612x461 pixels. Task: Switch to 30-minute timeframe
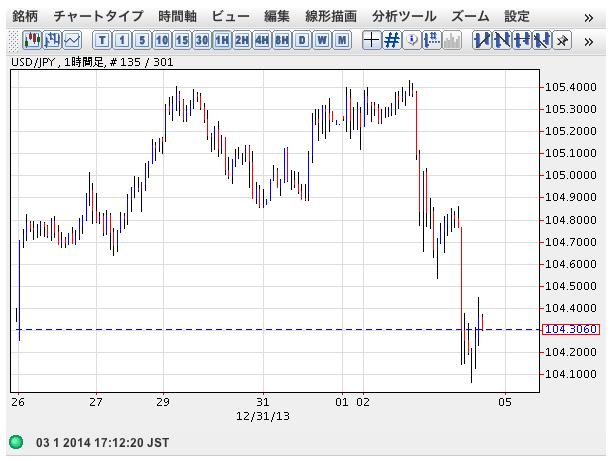point(202,40)
